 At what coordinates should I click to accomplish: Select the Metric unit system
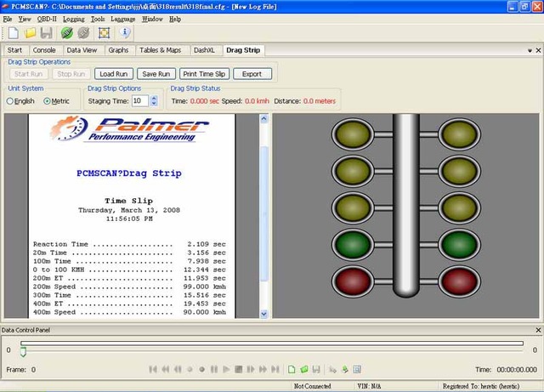48,101
